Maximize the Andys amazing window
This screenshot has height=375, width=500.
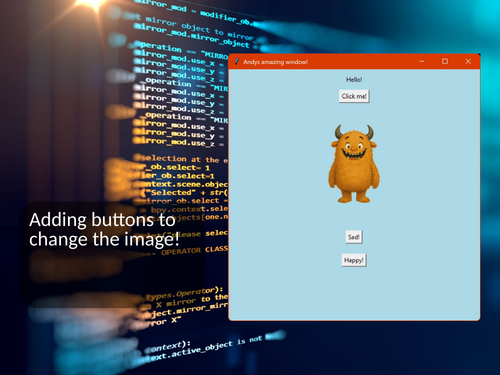(445, 61)
